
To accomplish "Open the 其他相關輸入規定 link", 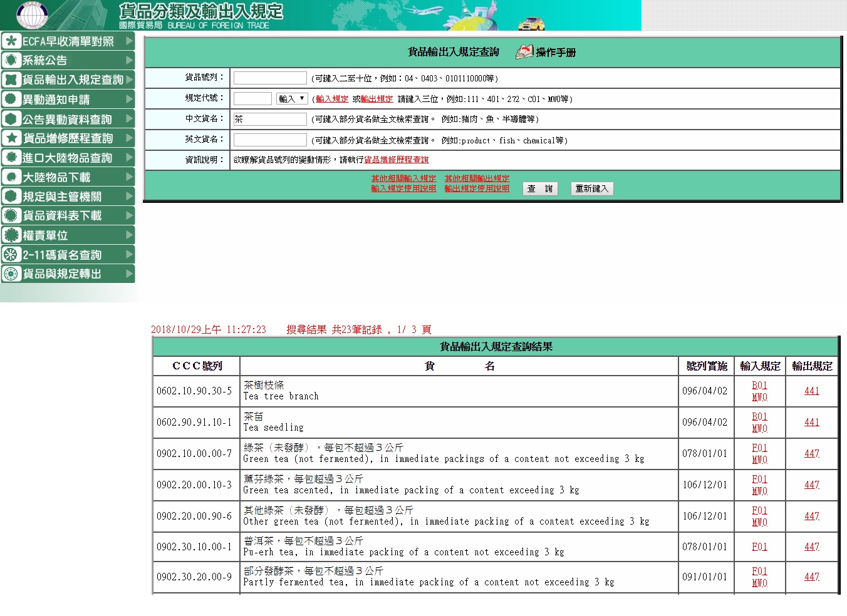I will [x=403, y=178].
